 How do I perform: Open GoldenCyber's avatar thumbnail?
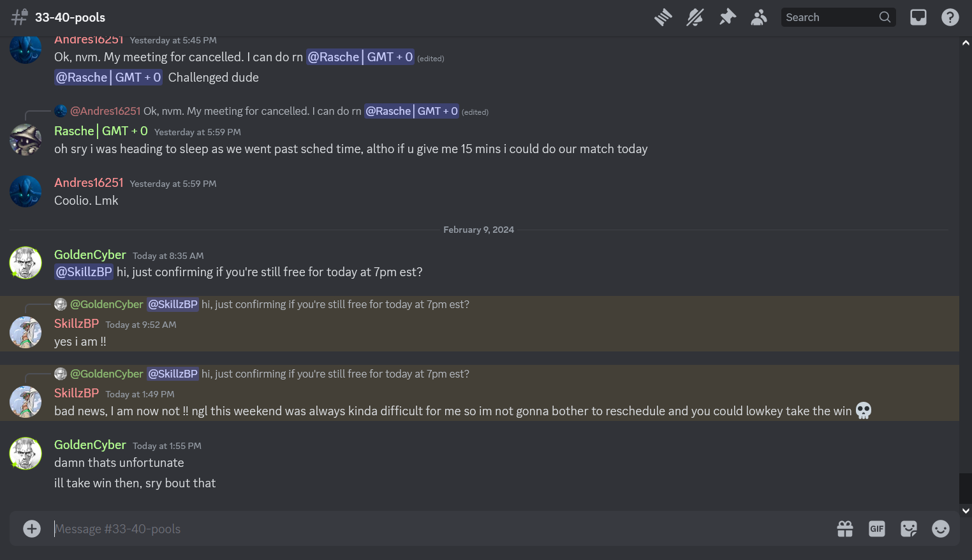click(26, 263)
